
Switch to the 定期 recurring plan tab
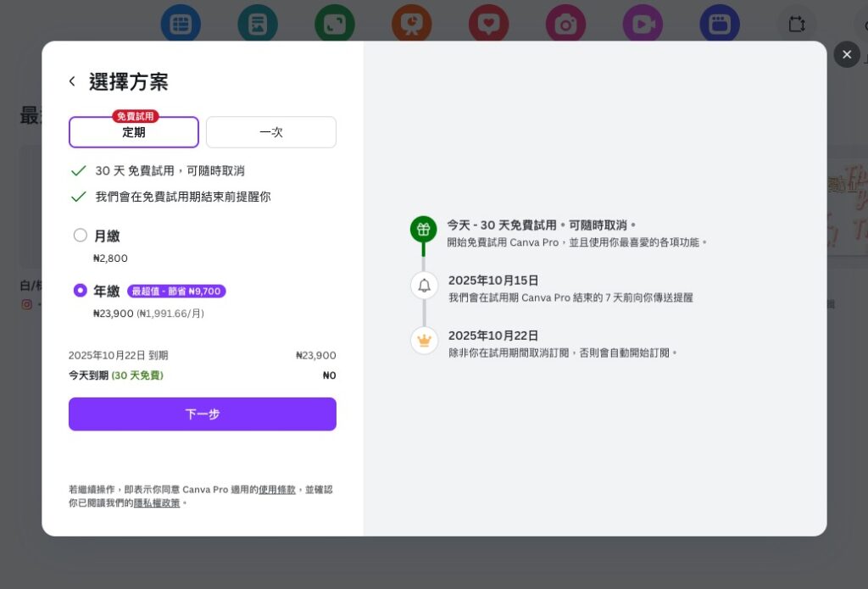(134, 132)
